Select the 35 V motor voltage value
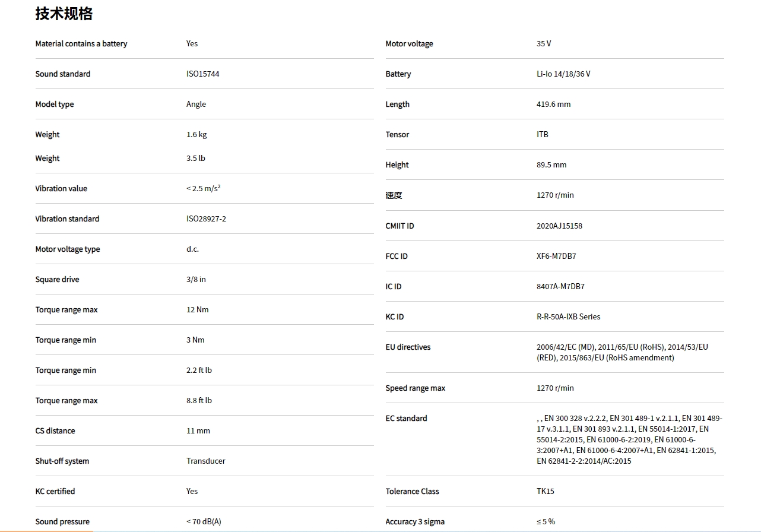This screenshot has height=532, width=761. click(544, 44)
